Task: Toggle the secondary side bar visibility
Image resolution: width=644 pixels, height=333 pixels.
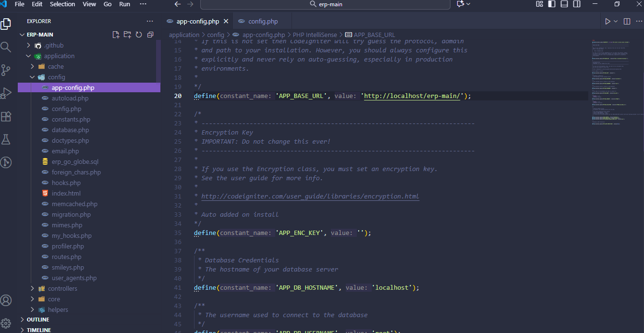Action: [577, 4]
